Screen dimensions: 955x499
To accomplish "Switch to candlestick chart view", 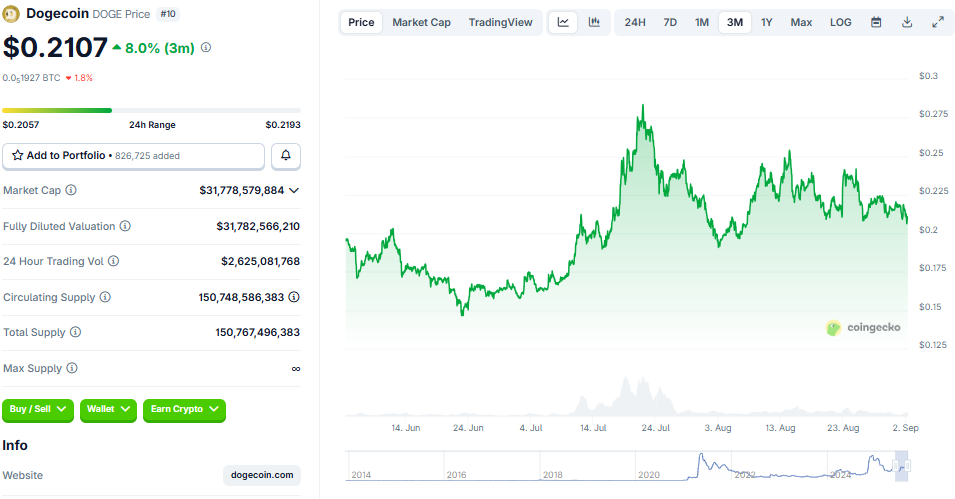I will 594,23.
